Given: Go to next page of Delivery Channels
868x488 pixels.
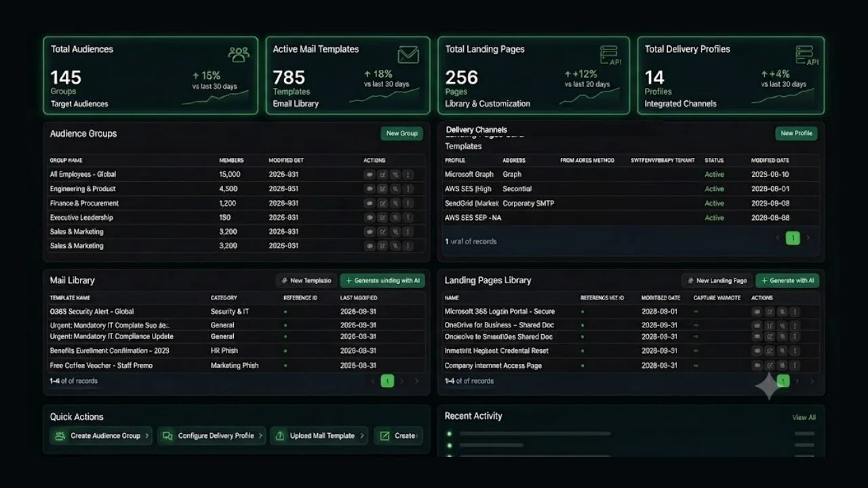Looking at the screenshot, I should click(x=808, y=238).
